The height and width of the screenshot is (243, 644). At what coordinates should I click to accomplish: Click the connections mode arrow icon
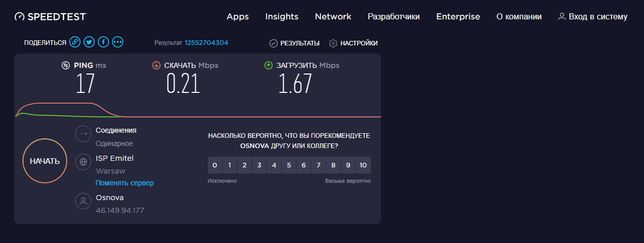[x=83, y=134]
